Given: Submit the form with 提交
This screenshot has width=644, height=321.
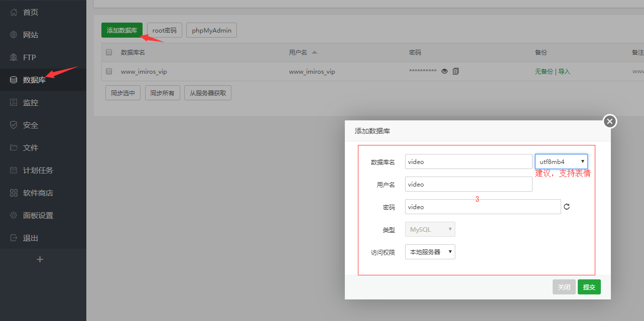Looking at the screenshot, I should [x=589, y=287].
